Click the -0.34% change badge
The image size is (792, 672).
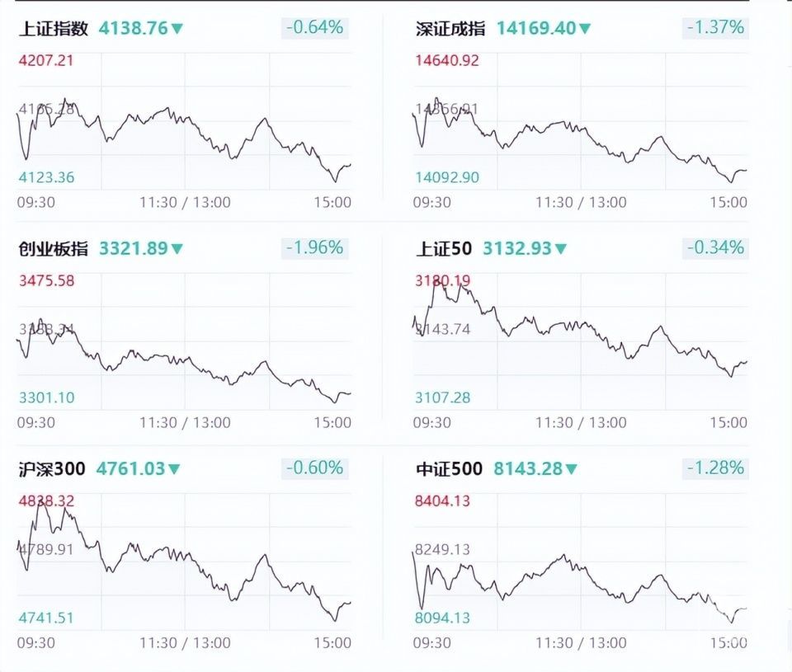[x=715, y=248]
